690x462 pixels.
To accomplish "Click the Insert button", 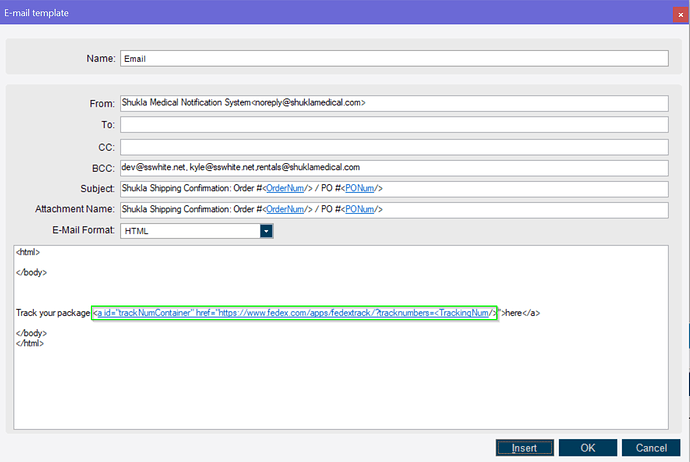I will (x=525, y=448).
